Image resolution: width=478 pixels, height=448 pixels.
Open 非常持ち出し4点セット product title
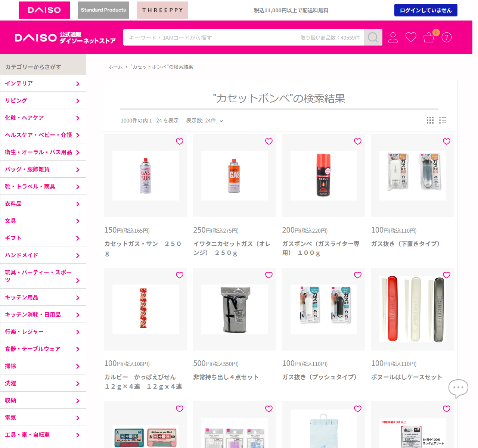[x=226, y=377]
